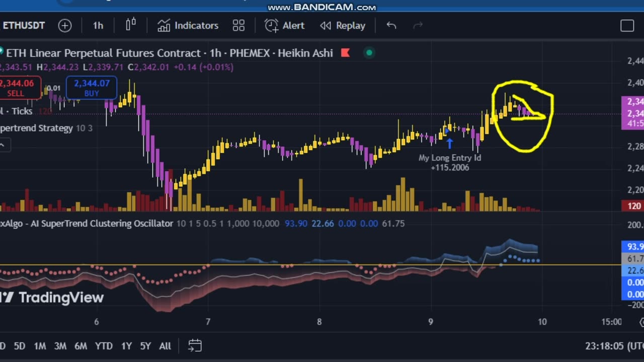Viewport: 644px width, 362px height.
Task: Click the red SELL 2,344.06 button
Action: pos(19,88)
